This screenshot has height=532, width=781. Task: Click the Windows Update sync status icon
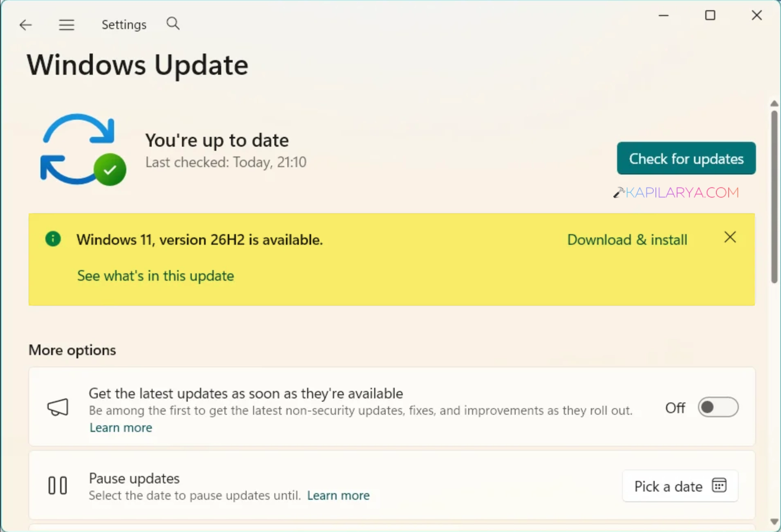click(x=83, y=150)
